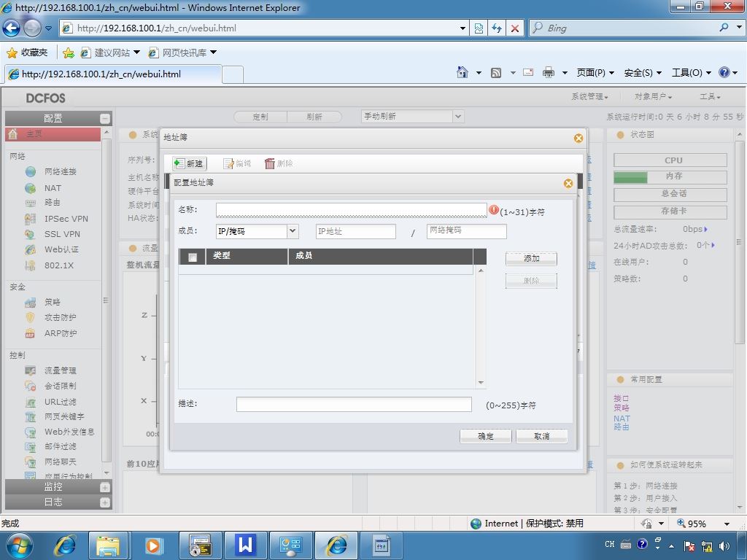Click the IE home icon
This screenshot has width=747, height=560.
coord(462,72)
